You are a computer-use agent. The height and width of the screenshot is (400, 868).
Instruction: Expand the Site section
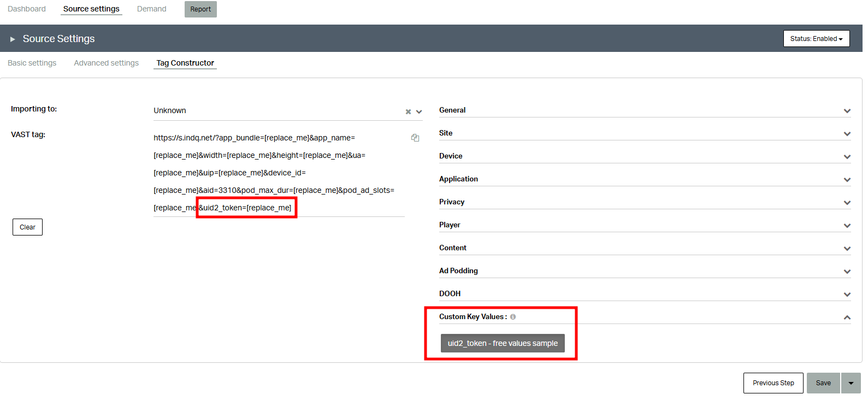point(645,133)
